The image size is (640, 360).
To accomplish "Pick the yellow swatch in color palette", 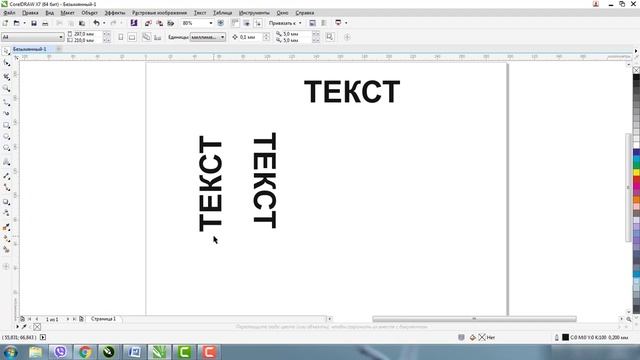I will click(x=636, y=173).
